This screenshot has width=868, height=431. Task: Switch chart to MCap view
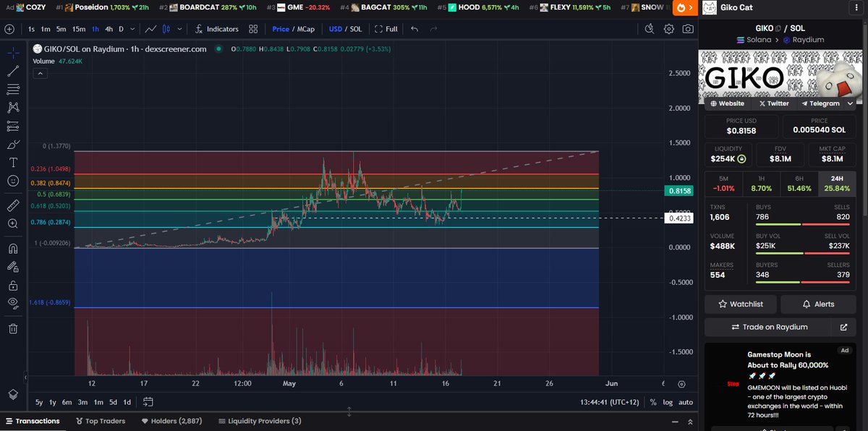pyautogui.click(x=306, y=29)
